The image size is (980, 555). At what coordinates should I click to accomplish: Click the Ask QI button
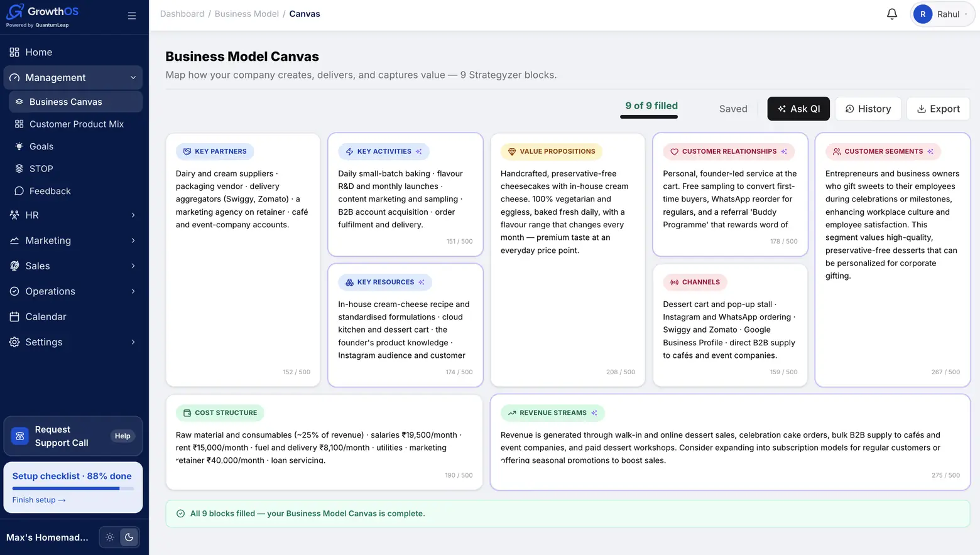[798, 109]
